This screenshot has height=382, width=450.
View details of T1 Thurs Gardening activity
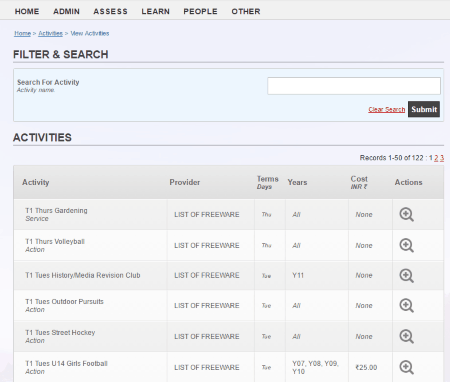[406, 215]
